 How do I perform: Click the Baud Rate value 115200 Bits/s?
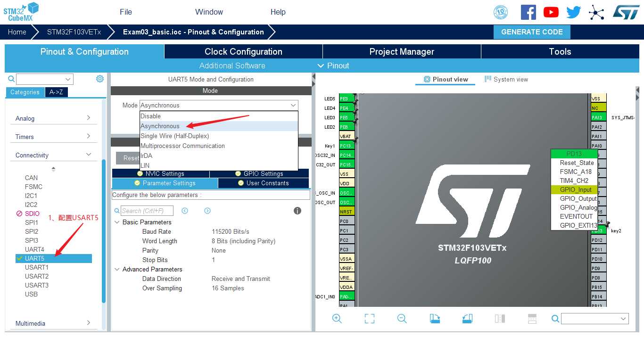click(x=231, y=231)
